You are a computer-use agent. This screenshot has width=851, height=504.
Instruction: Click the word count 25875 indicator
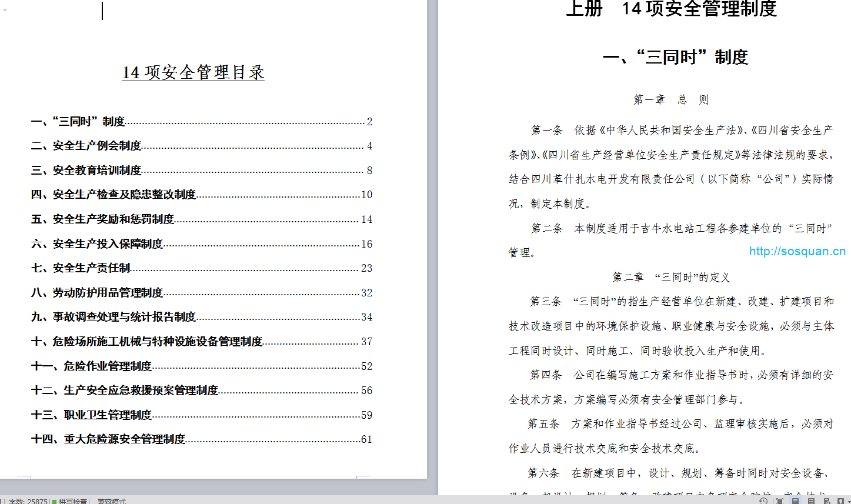coord(28,501)
